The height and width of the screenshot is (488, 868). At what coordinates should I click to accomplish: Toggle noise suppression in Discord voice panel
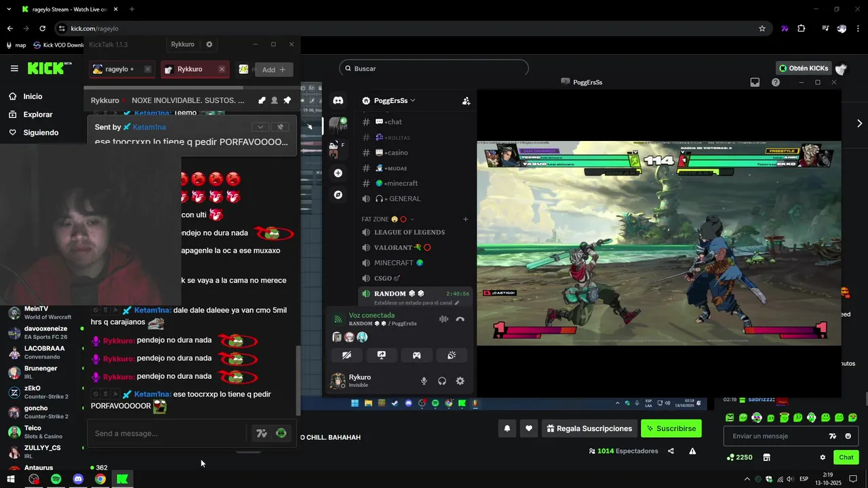click(x=443, y=319)
